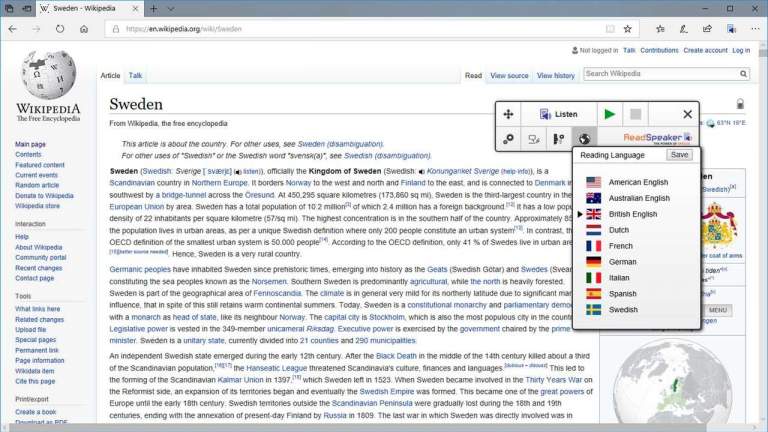Click the grey stop playback button
768x432 pixels.
click(635, 114)
